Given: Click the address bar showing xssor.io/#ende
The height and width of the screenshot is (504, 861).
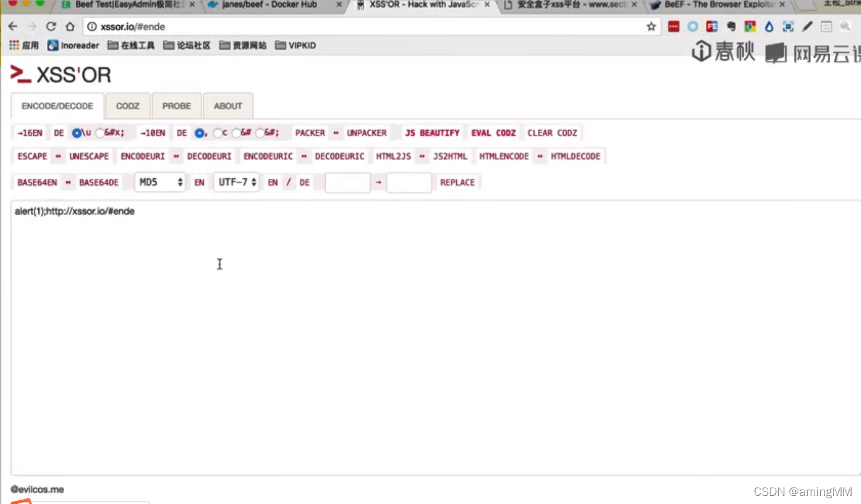Looking at the screenshot, I should point(371,27).
